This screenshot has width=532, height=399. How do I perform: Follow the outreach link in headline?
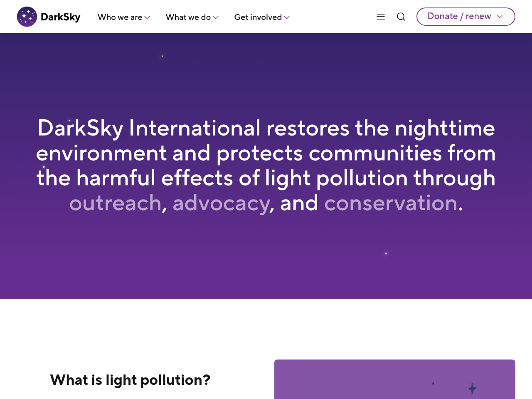(115, 203)
